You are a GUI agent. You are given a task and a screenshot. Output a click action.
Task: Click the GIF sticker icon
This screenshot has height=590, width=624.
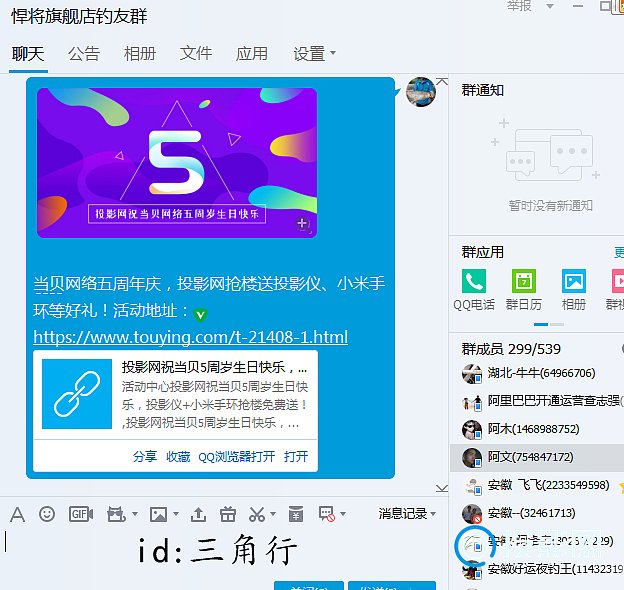pos(80,514)
